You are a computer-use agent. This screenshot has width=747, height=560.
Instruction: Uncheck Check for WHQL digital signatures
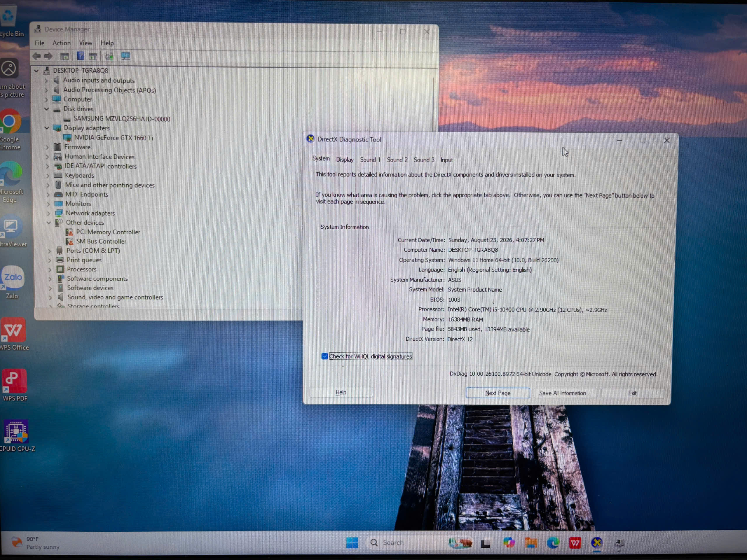(324, 356)
